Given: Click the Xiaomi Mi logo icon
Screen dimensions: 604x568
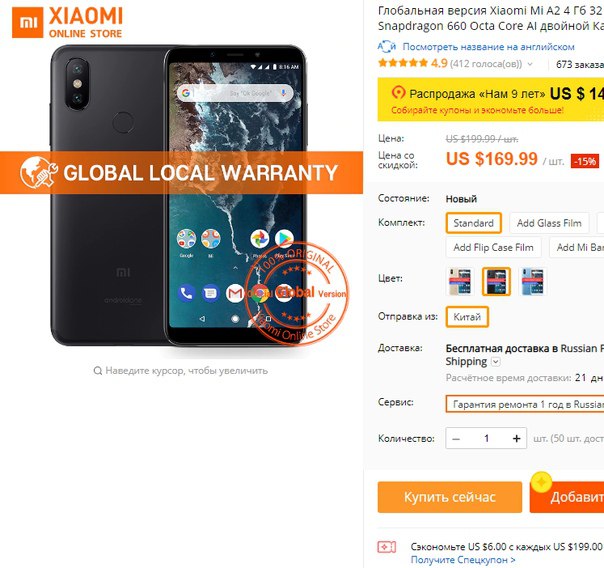Looking at the screenshot, I should tap(27, 22).
